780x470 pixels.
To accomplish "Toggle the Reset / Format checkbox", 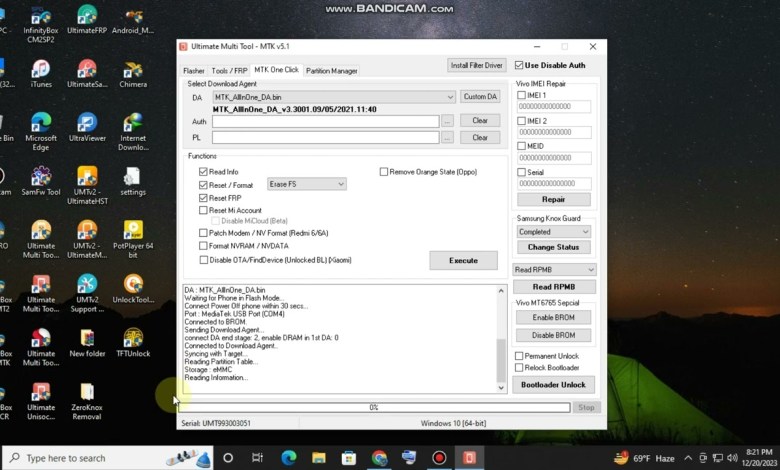I will point(203,185).
